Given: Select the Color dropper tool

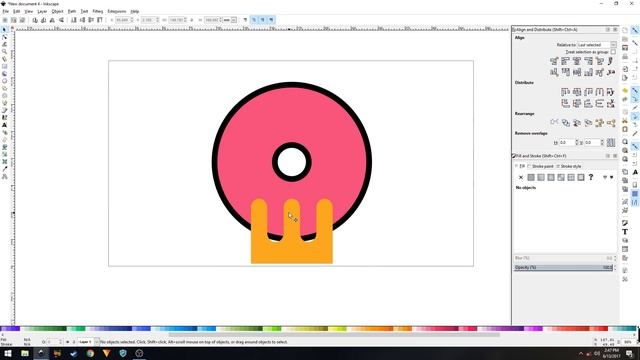Looking at the screenshot, I should (4, 169).
